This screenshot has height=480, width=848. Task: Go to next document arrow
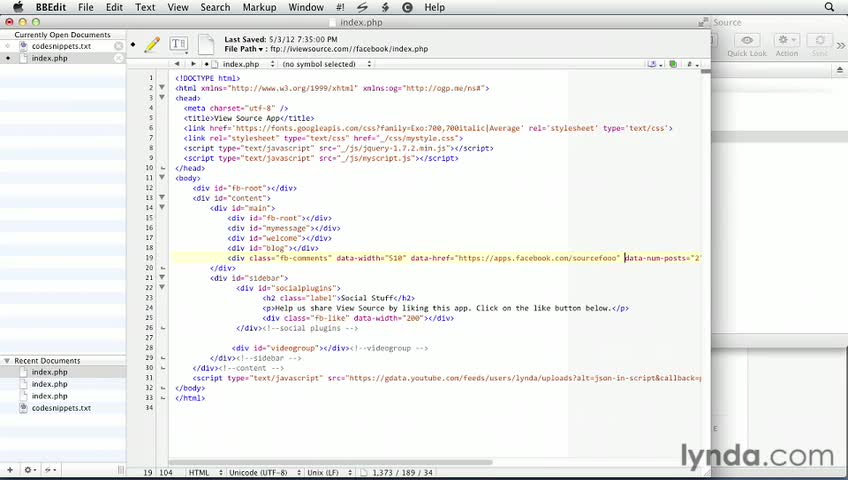click(193, 64)
